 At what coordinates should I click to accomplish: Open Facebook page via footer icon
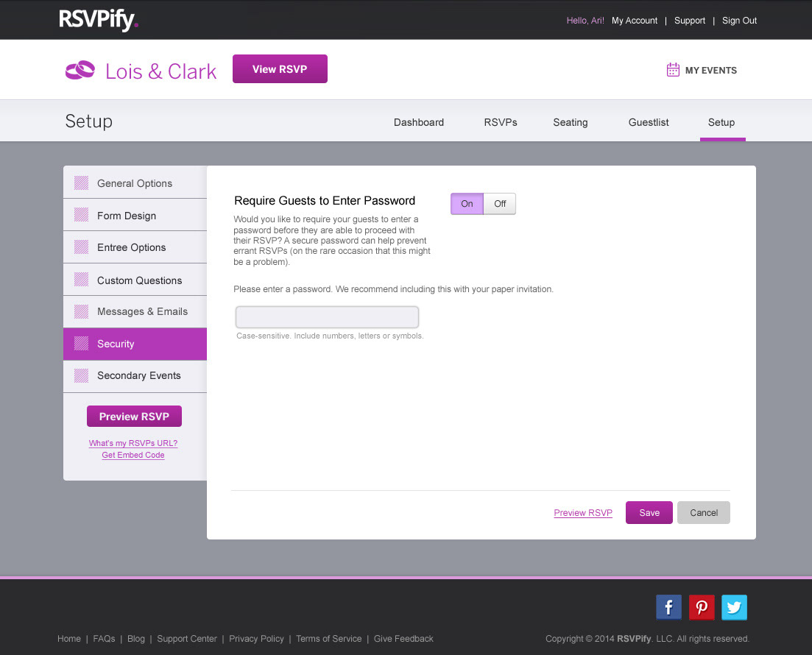pyautogui.click(x=668, y=607)
